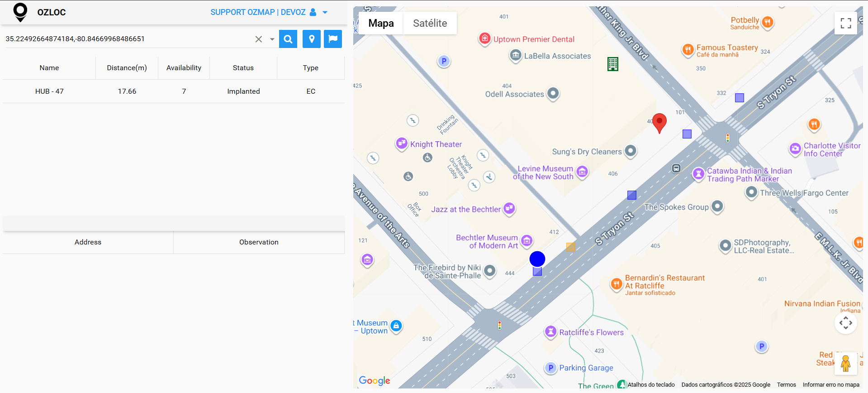Viewport: 868px width, 393px height.
Task: Click Jazz at the Bechtler icon
Action: (x=510, y=209)
